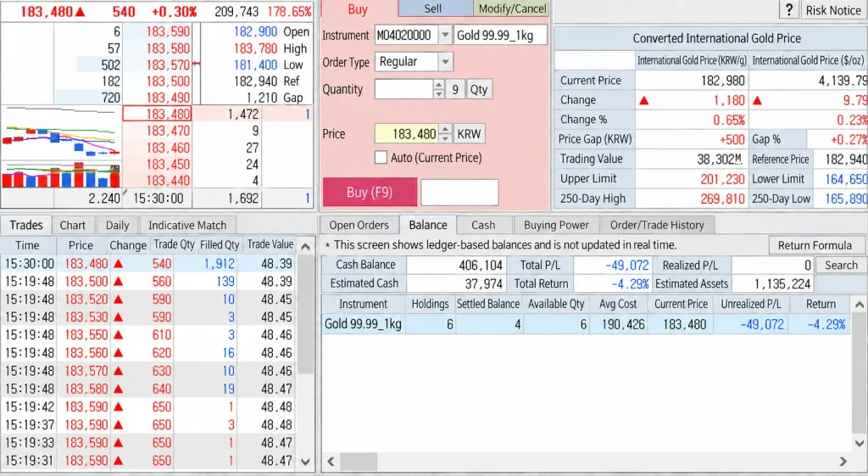Open the Cash tab
This screenshot has width=868, height=476.
[483, 225]
